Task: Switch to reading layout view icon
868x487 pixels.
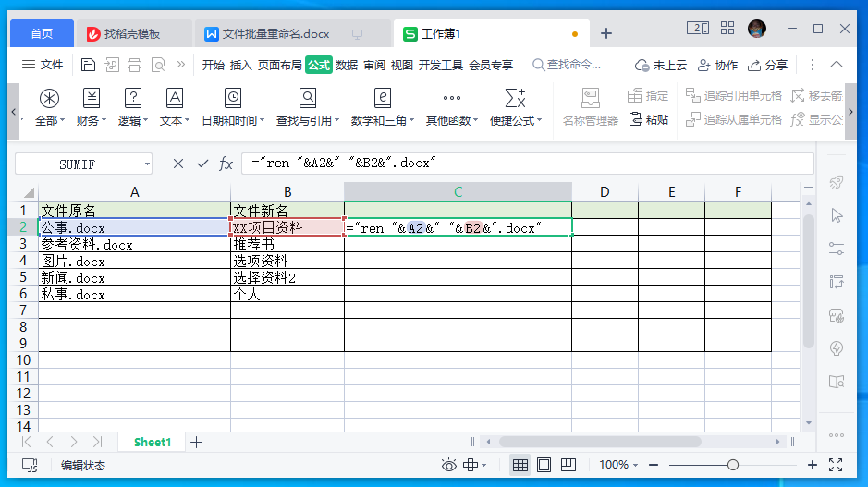Action: click(568, 465)
